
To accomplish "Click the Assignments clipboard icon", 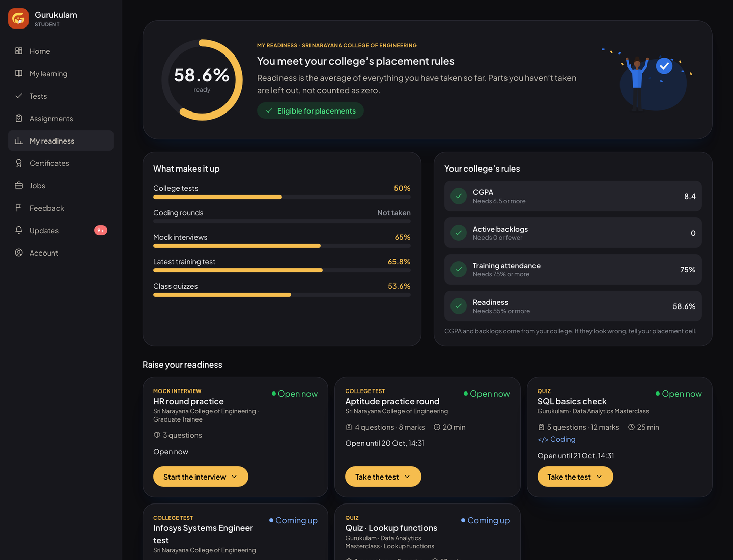I will [x=19, y=118].
